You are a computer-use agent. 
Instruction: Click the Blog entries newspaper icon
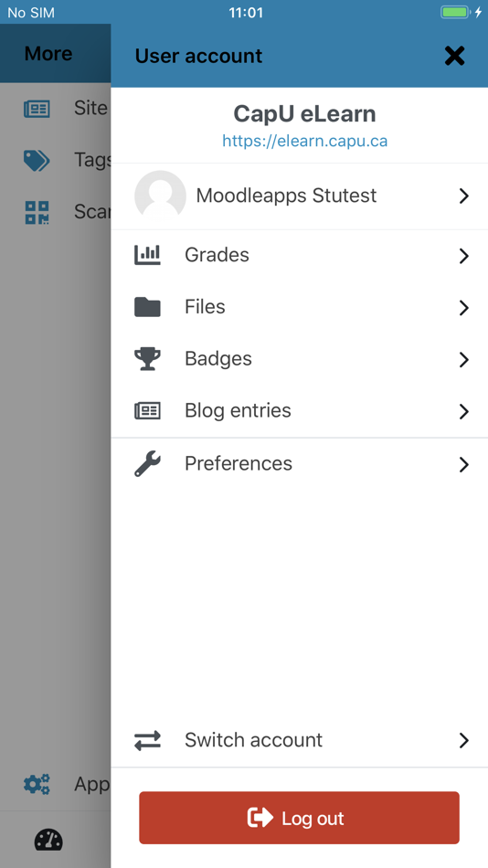[x=147, y=411]
